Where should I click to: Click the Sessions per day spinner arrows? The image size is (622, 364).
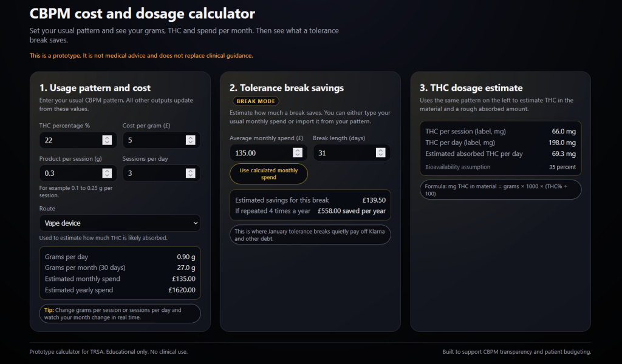[x=190, y=173]
